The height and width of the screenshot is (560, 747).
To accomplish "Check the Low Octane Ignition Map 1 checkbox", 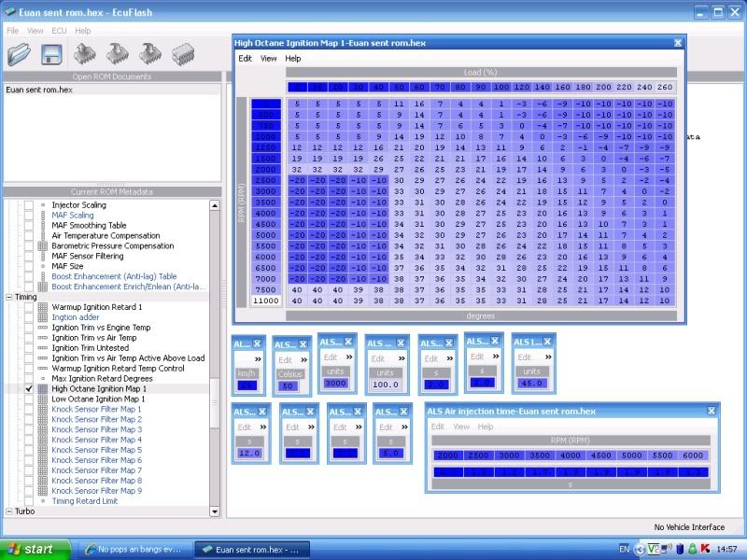I will pos(28,399).
